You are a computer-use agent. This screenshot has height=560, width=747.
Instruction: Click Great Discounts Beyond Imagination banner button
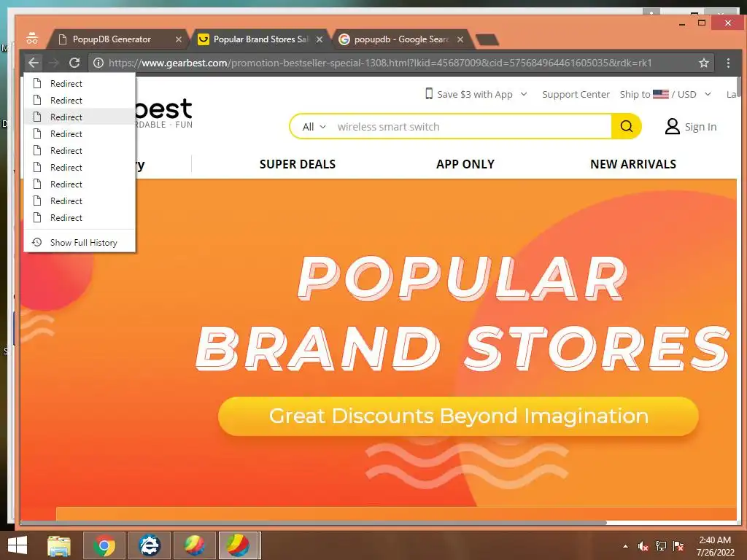tap(458, 416)
